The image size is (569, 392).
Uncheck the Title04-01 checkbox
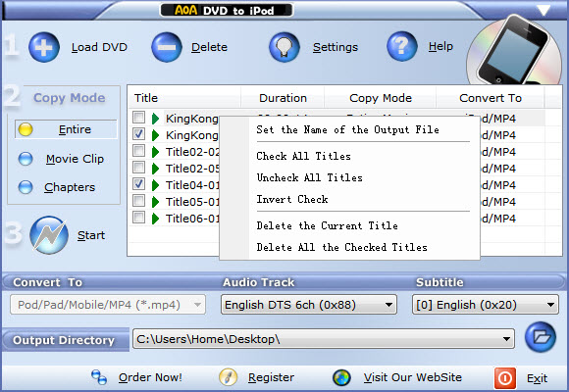pyautogui.click(x=138, y=184)
